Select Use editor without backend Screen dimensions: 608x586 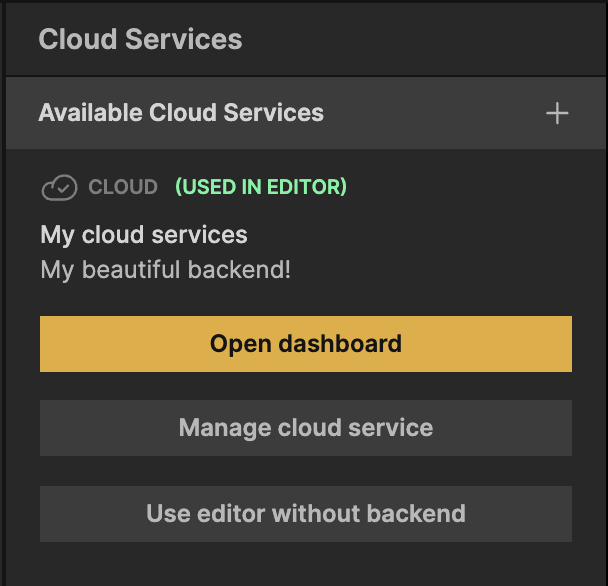click(x=305, y=514)
